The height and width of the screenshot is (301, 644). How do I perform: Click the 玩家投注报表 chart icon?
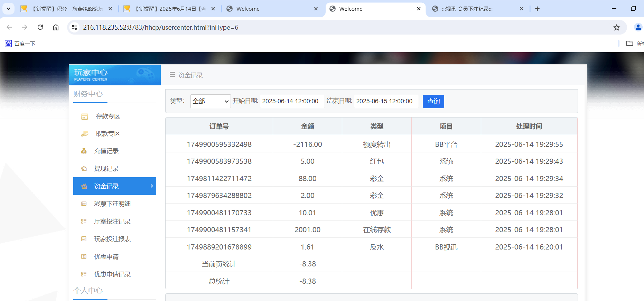[x=84, y=239]
